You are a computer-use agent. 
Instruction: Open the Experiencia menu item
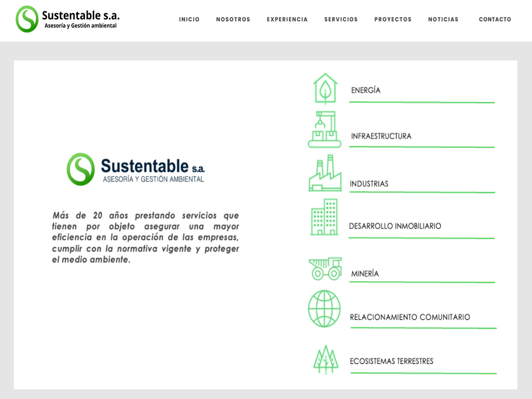pyautogui.click(x=287, y=20)
